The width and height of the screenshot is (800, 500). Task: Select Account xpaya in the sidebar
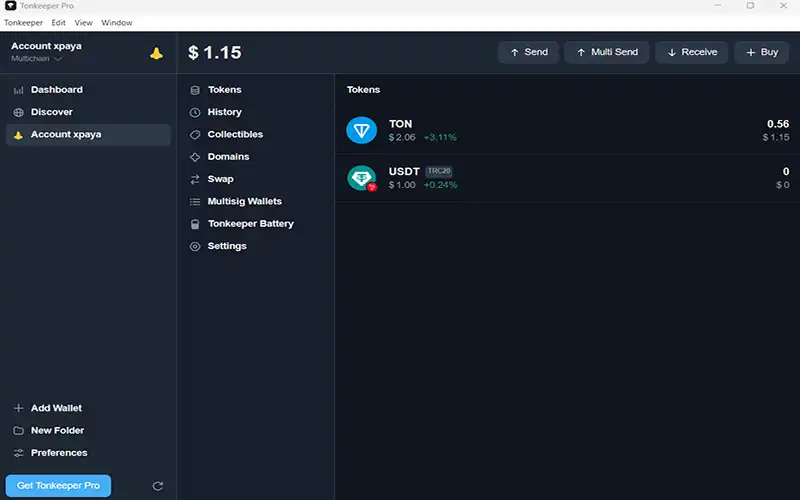(x=88, y=135)
